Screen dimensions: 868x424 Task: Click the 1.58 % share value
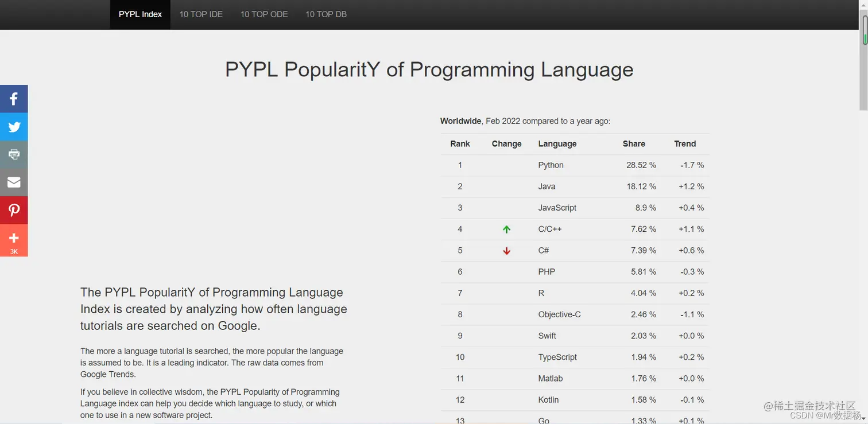[644, 400]
